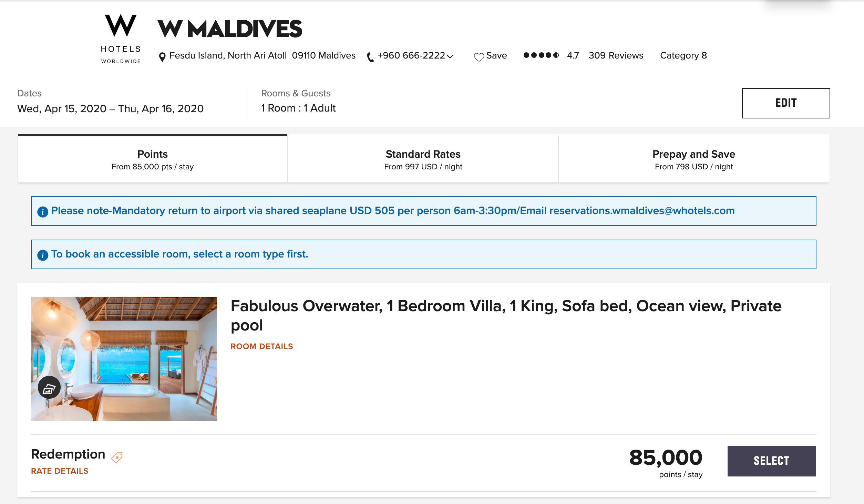864x504 pixels.
Task: Click the Redemption rate tag icon
Action: pos(117,457)
